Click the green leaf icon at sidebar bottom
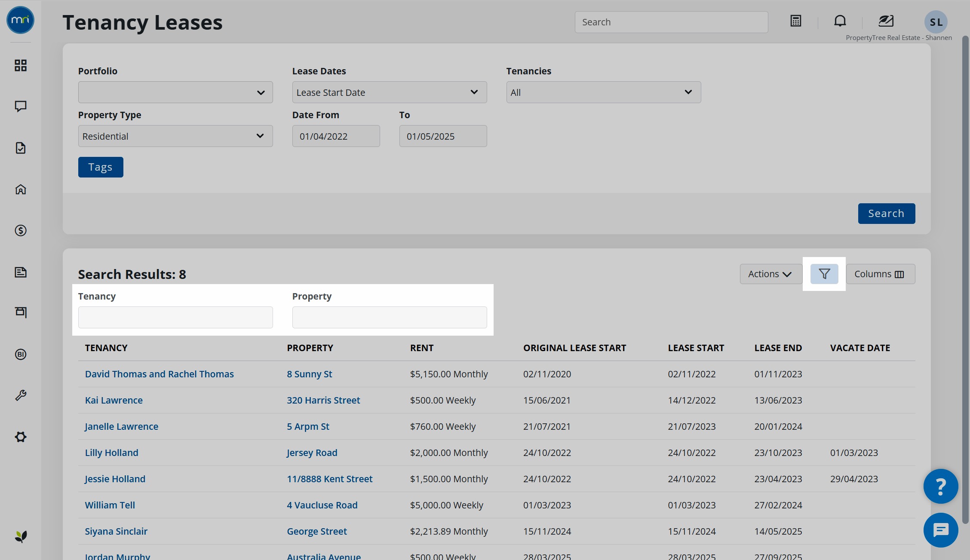Viewport: 970px width, 560px height. 21,536
